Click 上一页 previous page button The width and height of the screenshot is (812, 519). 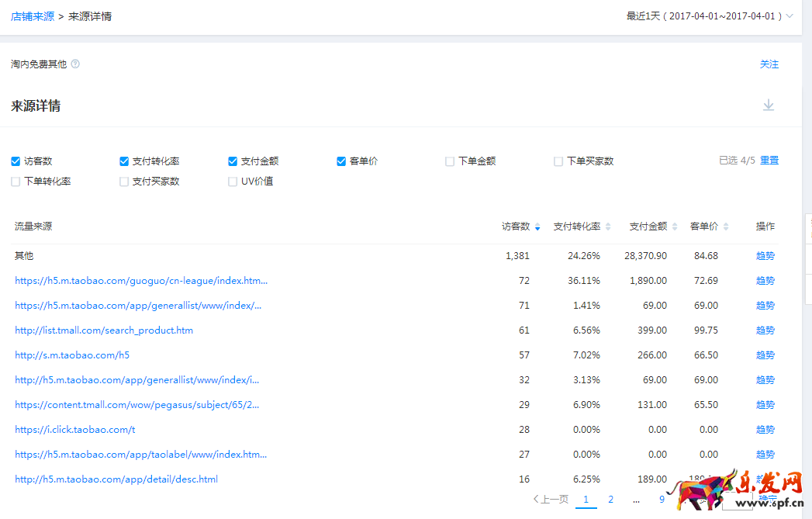tap(551, 500)
